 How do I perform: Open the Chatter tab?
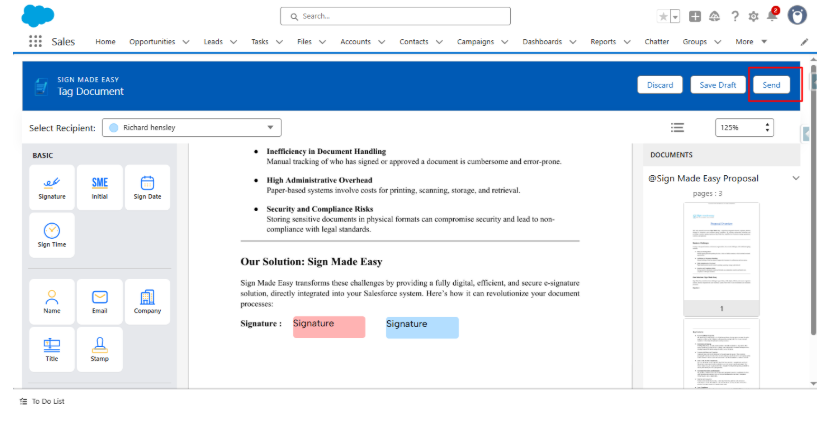tap(657, 42)
